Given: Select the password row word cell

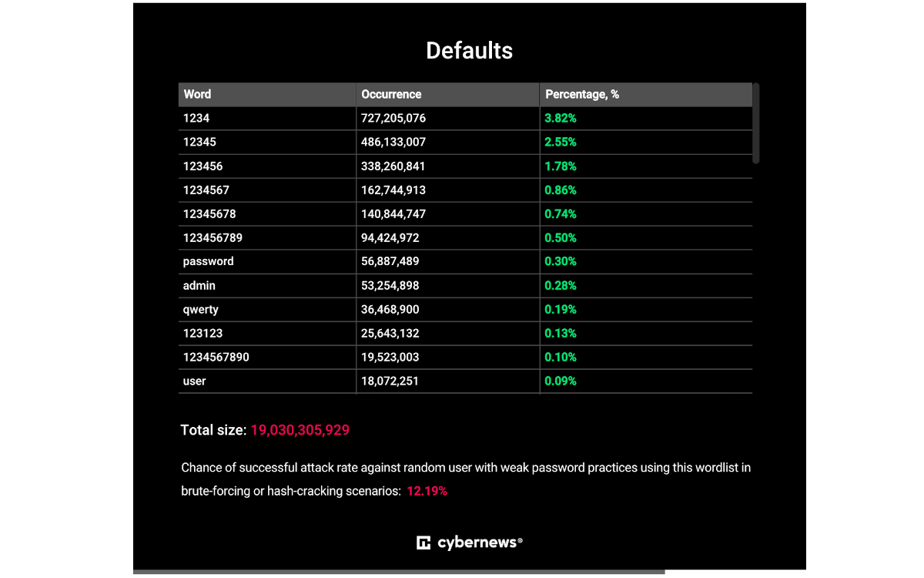Looking at the screenshot, I should pos(209,261).
